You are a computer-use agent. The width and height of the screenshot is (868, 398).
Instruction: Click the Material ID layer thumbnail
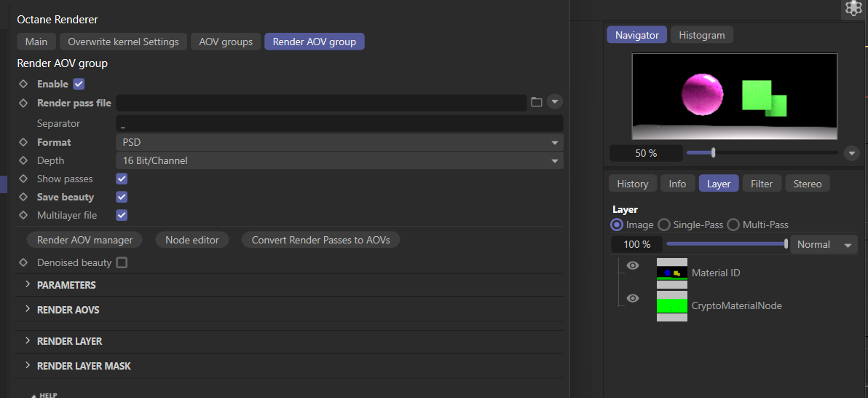point(672,273)
